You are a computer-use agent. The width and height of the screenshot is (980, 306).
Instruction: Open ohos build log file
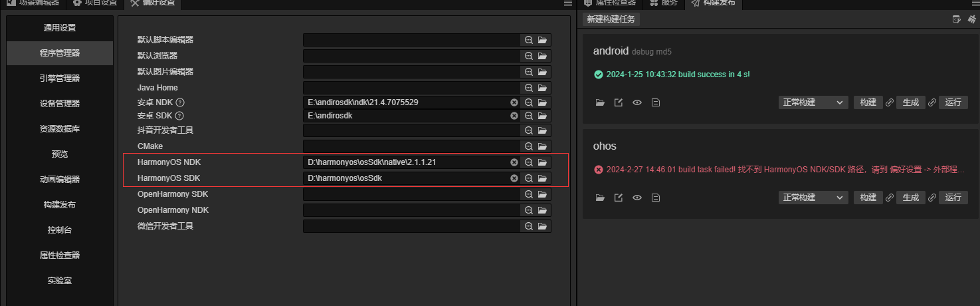pyautogui.click(x=656, y=198)
